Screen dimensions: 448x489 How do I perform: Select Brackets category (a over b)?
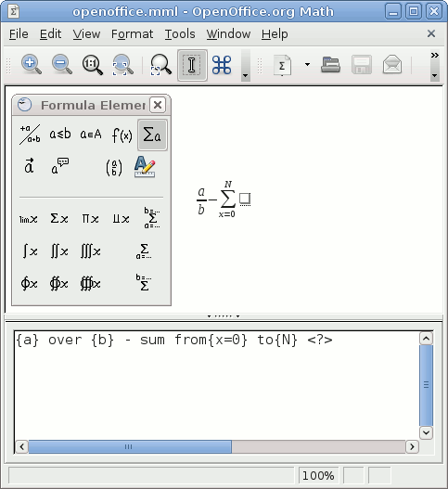pyautogui.click(x=114, y=167)
